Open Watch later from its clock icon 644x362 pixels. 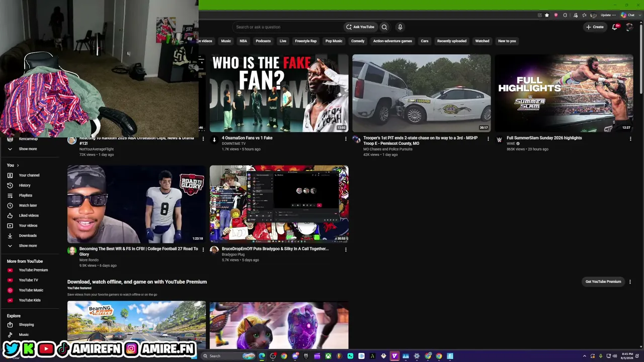(10, 206)
